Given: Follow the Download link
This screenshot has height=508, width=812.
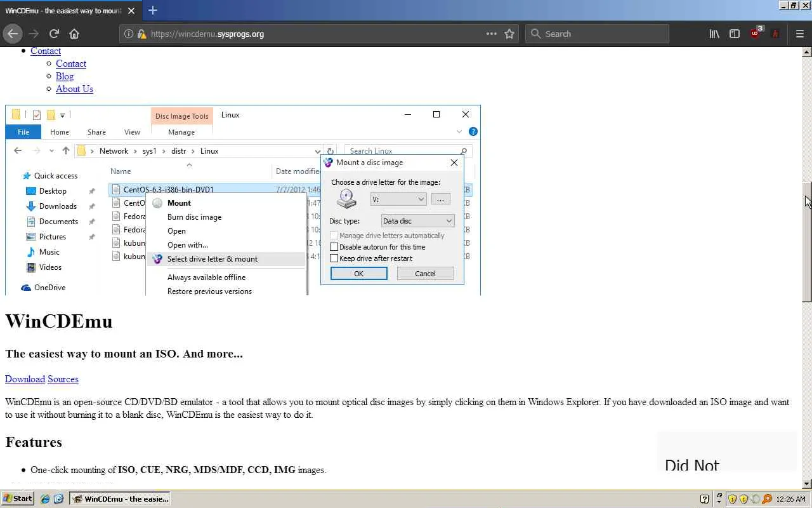Looking at the screenshot, I should [x=25, y=379].
